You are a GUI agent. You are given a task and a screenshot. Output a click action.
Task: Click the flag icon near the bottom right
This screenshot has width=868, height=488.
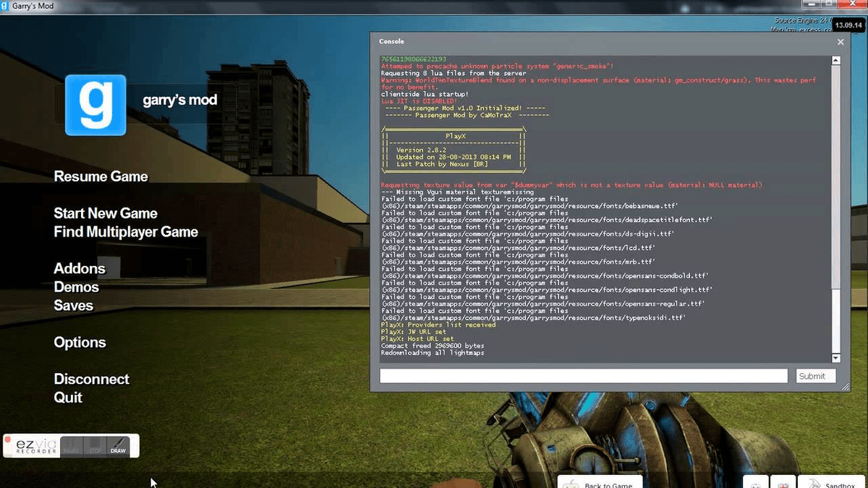(783, 484)
